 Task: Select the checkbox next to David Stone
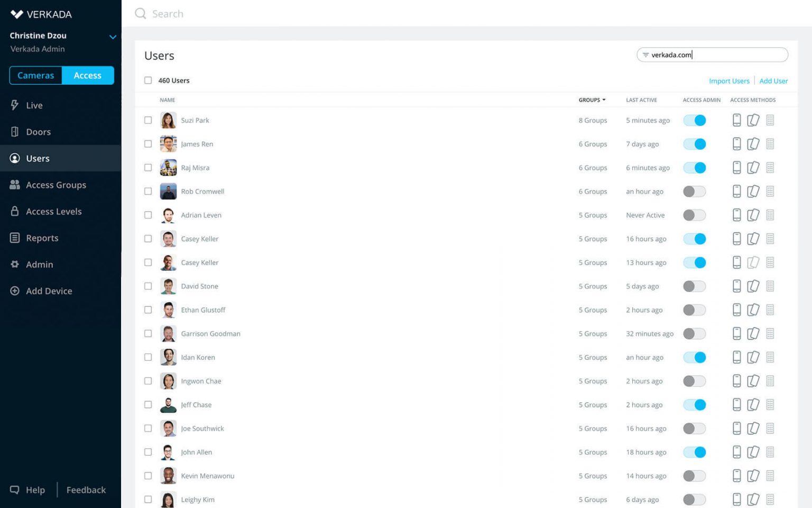pos(148,286)
